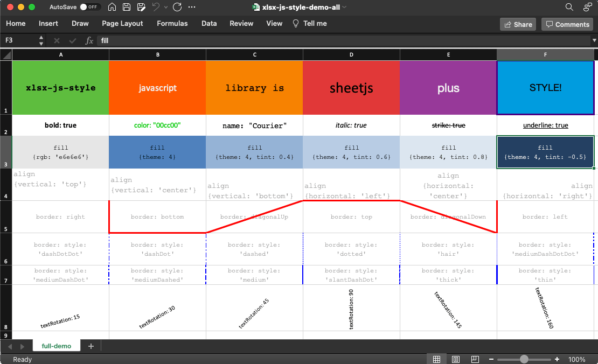Switch to Page Layout view in status bar
Image resolution: width=598 pixels, height=364 pixels.
click(455, 359)
